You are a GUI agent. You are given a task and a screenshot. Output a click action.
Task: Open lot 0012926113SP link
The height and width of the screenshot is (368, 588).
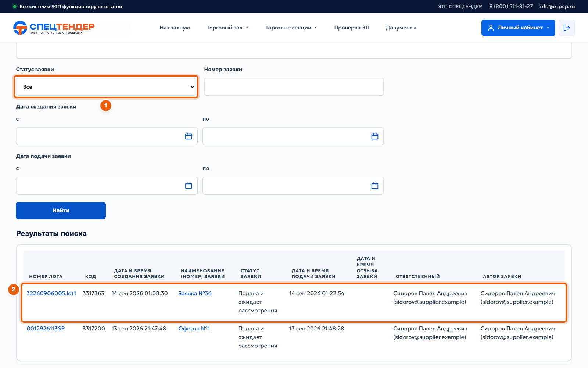point(46,329)
